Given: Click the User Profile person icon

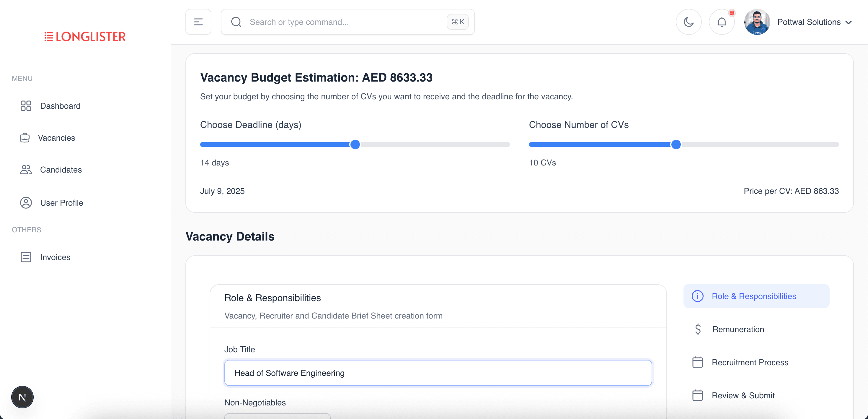Looking at the screenshot, I should [26, 203].
